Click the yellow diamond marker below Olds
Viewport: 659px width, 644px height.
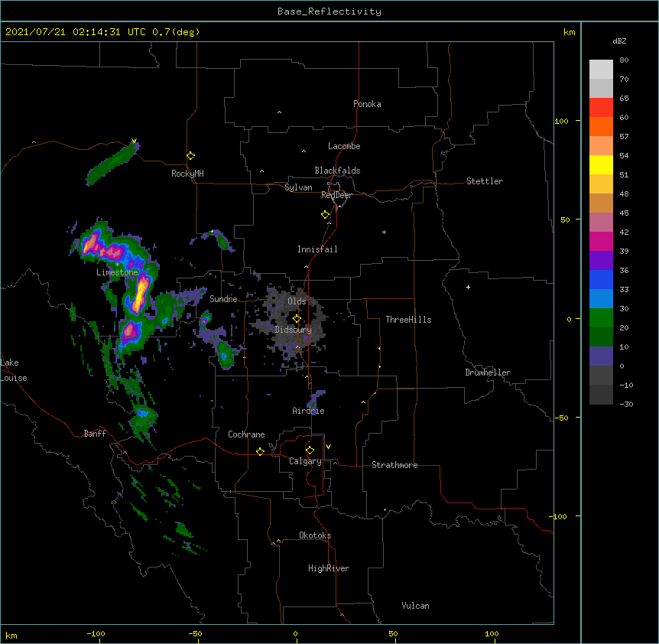tap(297, 319)
